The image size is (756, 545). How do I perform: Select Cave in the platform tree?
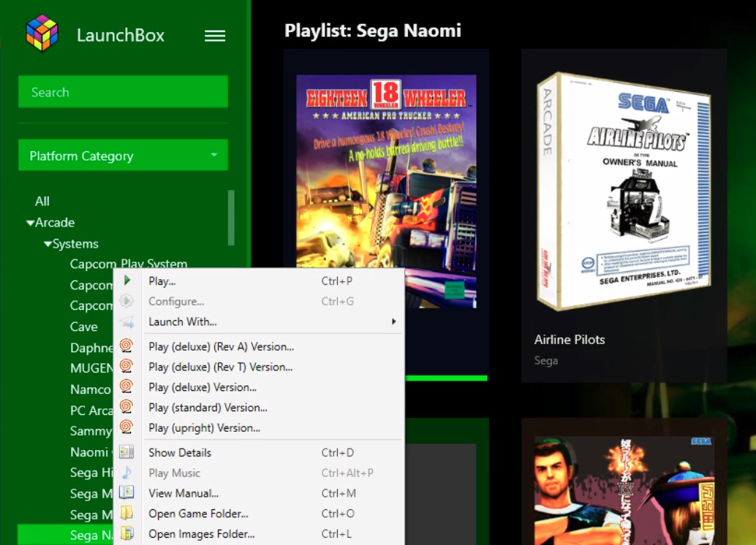tap(84, 327)
